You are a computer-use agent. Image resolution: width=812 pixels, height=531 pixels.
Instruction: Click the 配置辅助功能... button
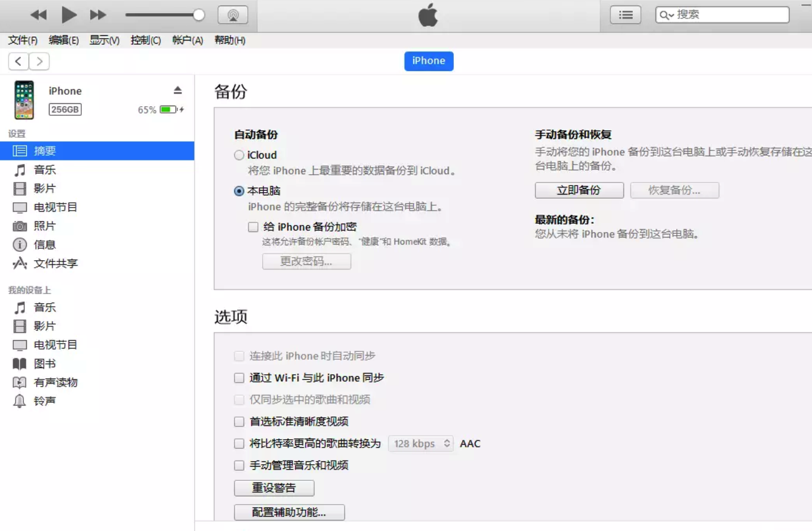[289, 513]
